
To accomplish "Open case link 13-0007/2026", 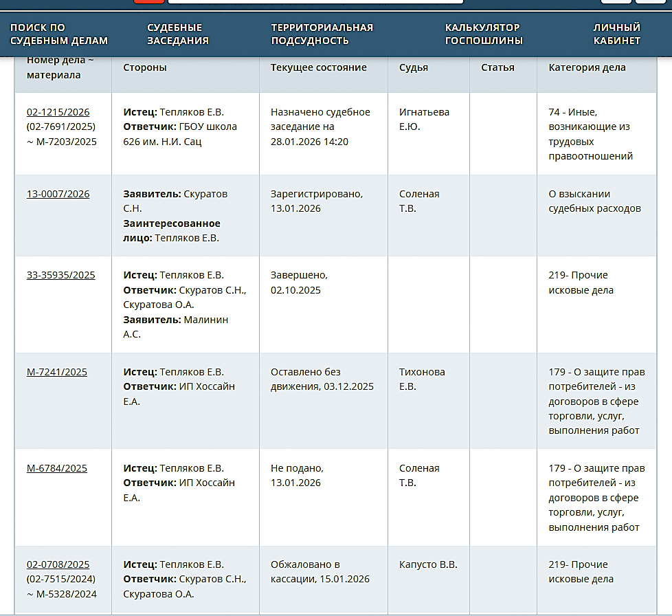I will point(58,194).
